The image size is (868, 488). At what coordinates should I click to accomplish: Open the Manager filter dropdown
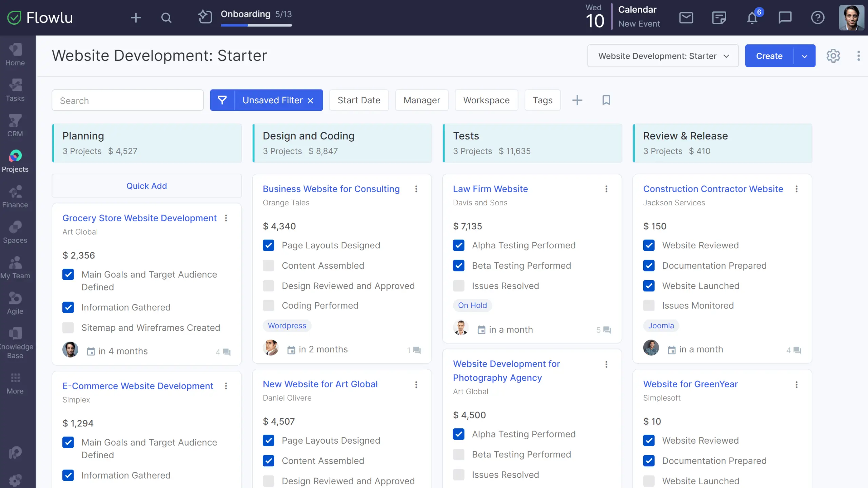tap(421, 100)
